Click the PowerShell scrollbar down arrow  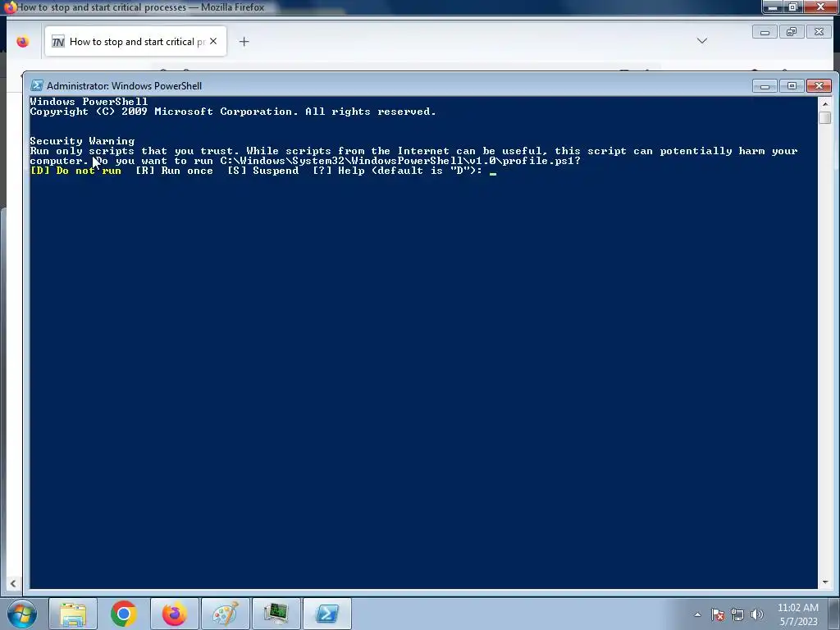[x=825, y=582]
